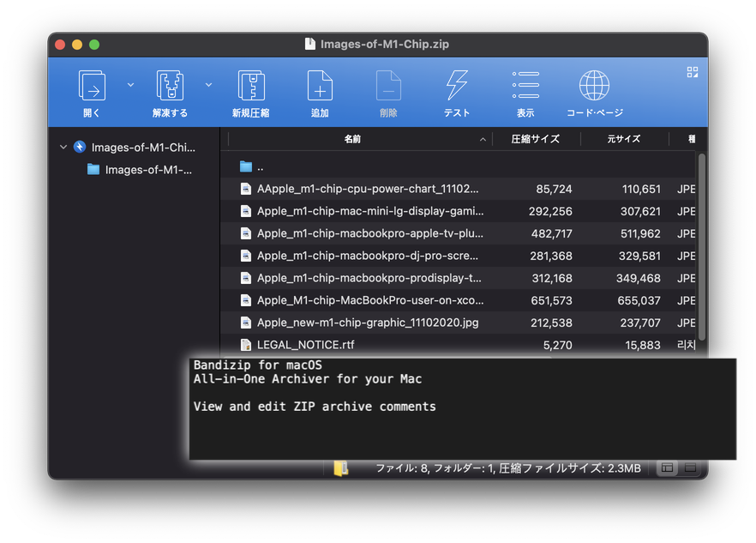Viewport: 756px width, 543px height.
Task: Select Apple_m1-chip-macbookpro-apple-tv-plu file
Action: pos(458,233)
